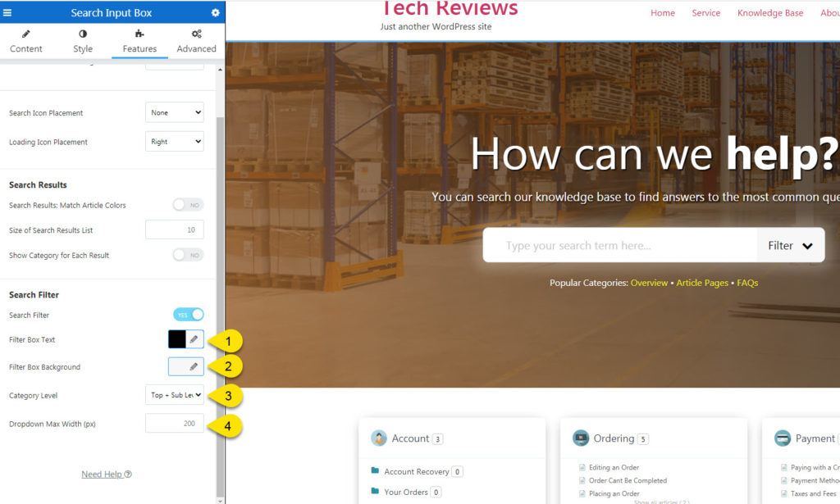Open the Search Icon Placement dropdown
Screen dimensions: 840x504
pyautogui.click(x=174, y=112)
